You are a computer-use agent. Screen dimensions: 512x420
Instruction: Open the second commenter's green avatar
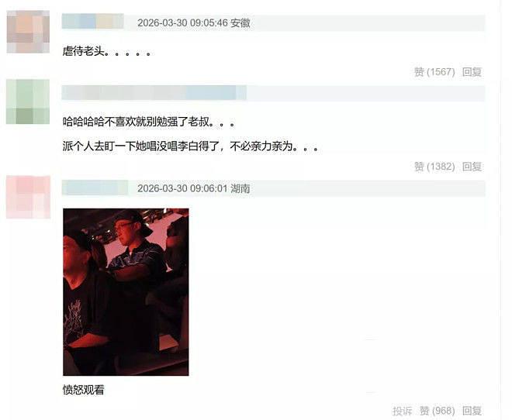coord(28,102)
